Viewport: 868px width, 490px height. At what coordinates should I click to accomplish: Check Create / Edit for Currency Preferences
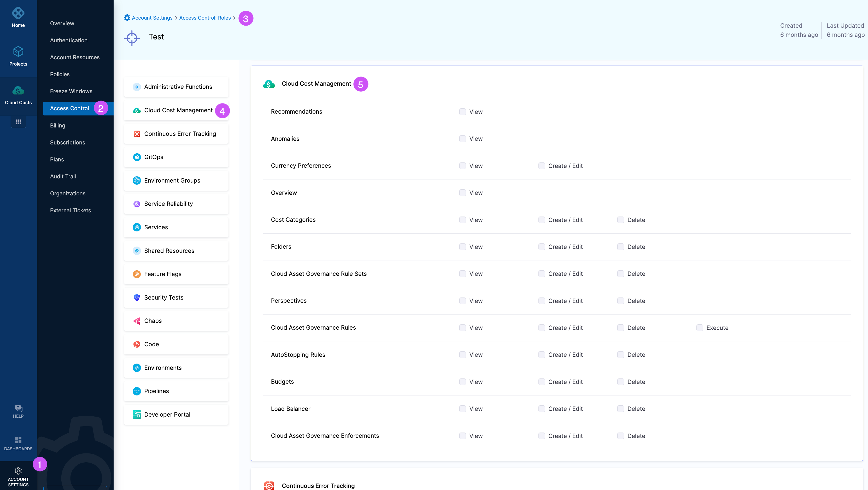(542, 166)
